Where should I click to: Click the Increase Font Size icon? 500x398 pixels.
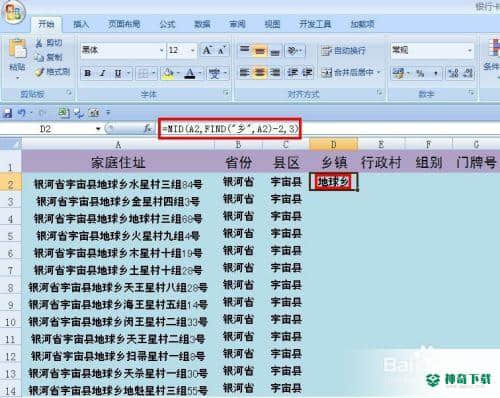point(207,50)
